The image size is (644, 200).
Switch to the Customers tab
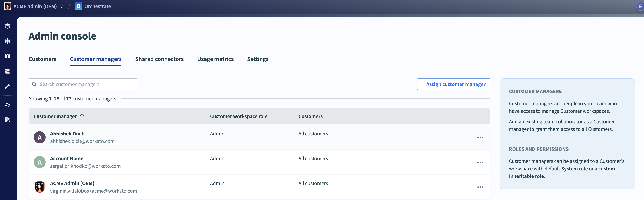[42, 59]
